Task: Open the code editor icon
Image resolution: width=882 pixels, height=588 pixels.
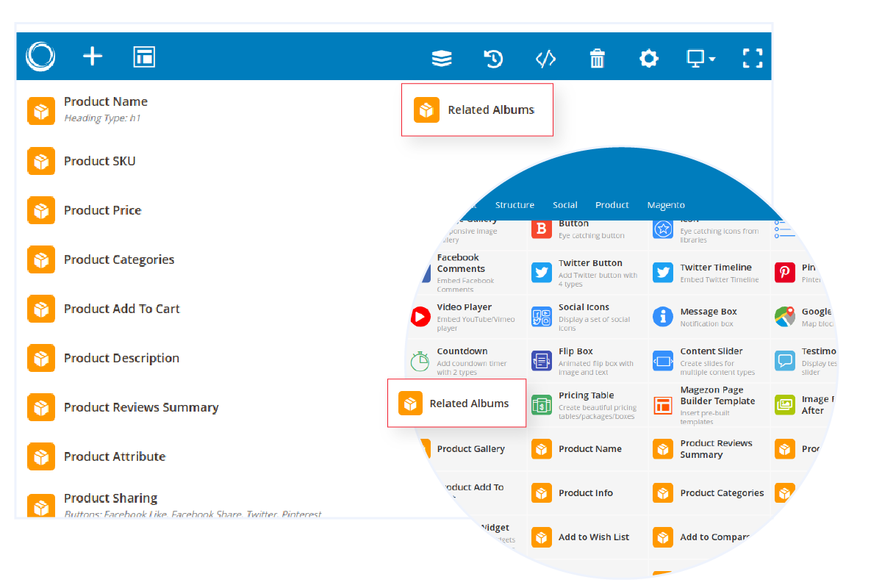Action: point(545,58)
